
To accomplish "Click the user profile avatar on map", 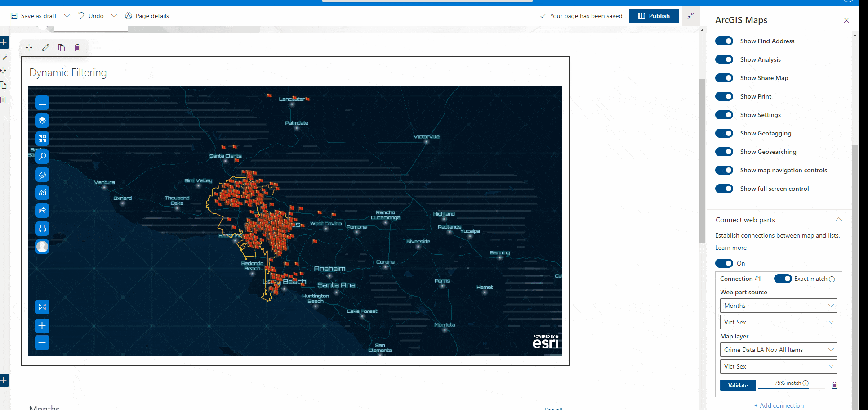I will point(42,247).
